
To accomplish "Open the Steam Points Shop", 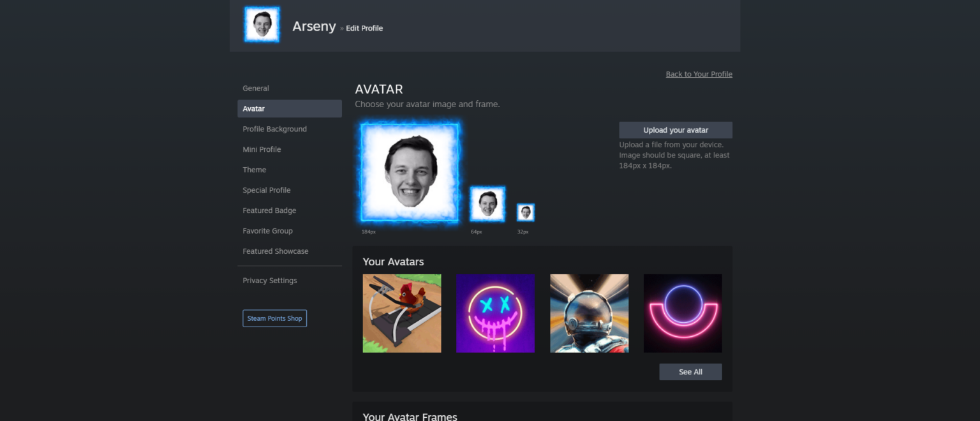I will click(274, 318).
